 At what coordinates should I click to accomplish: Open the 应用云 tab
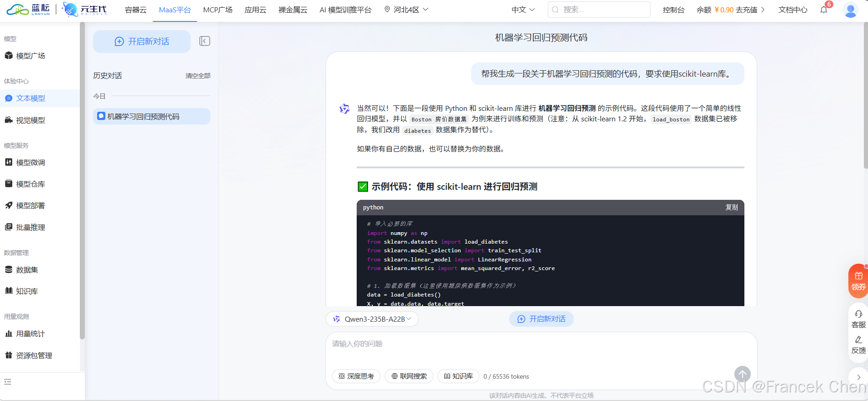pos(255,10)
